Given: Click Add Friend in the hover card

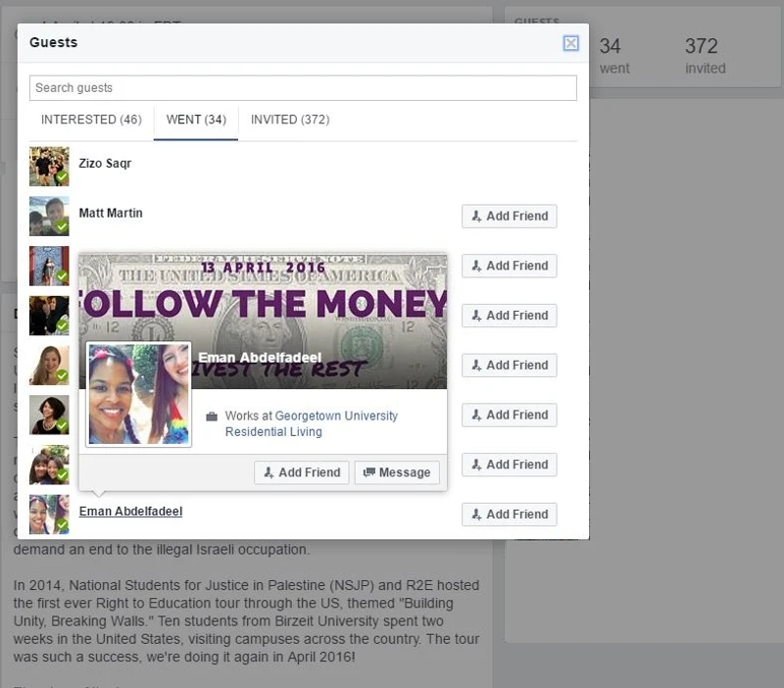Looking at the screenshot, I should pos(301,472).
